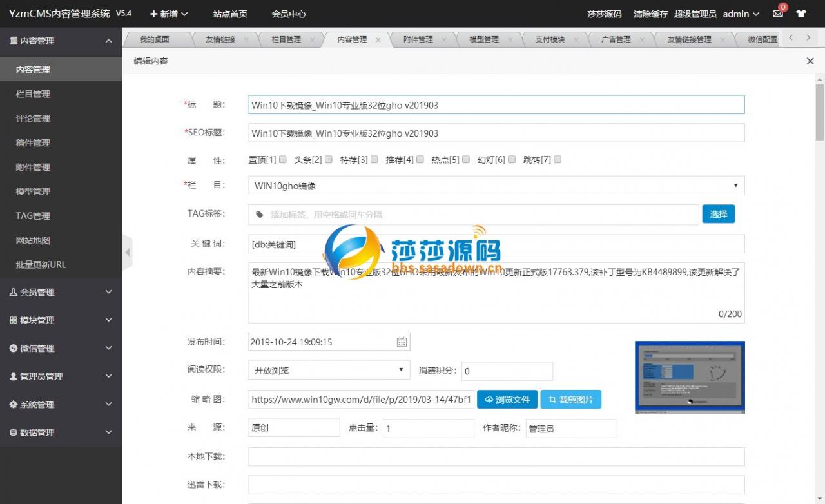Collapse sidebar using the left arrow handle

127,252
